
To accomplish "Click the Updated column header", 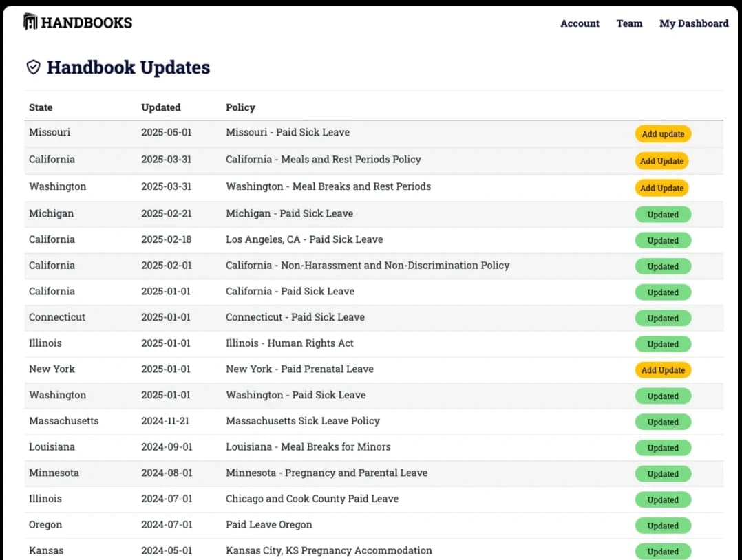I will 161,107.
